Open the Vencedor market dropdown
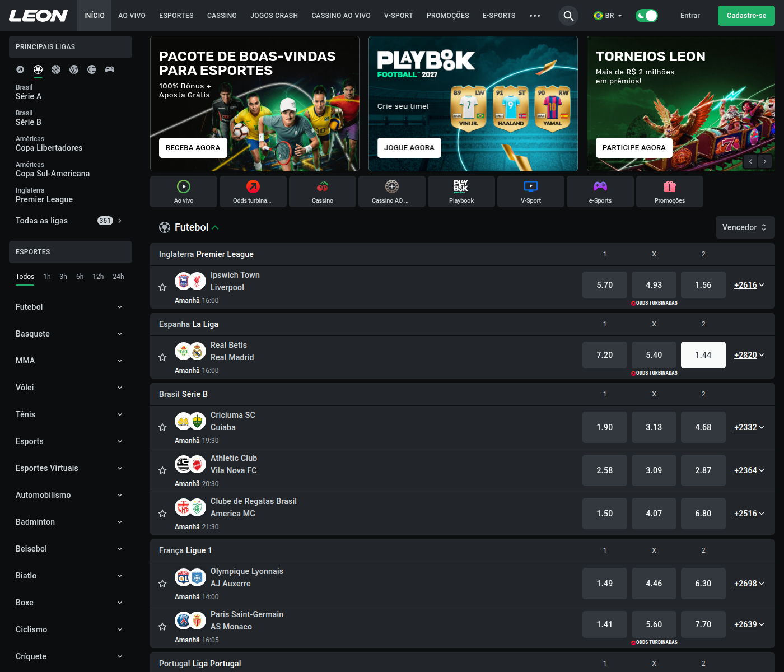The height and width of the screenshot is (672, 784). (x=745, y=227)
